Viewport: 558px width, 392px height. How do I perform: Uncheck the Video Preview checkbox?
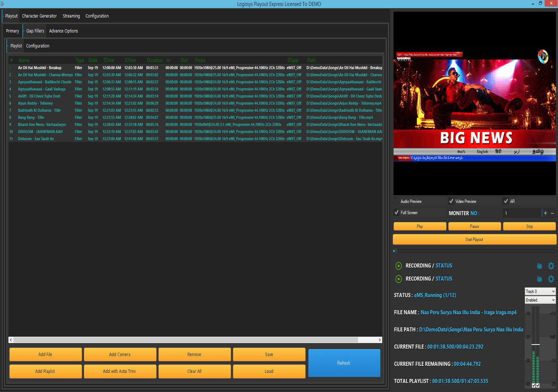coord(451,201)
